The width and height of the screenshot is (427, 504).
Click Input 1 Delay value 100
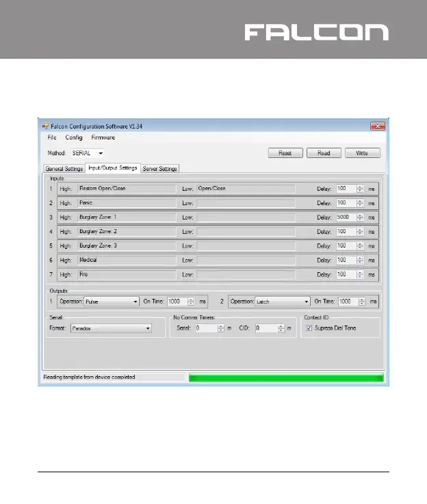(x=346, y=189)
